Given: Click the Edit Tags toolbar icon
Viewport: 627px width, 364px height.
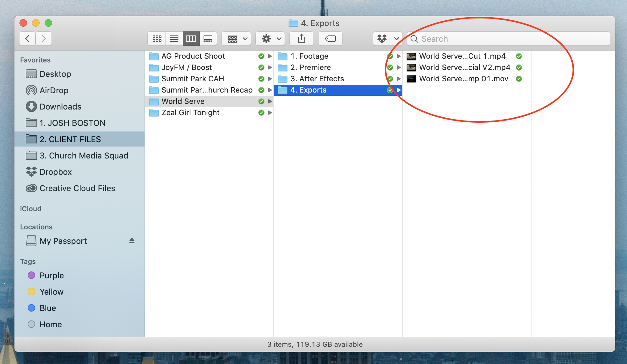Looking at the screenshot, I should [x=330, y=38].
